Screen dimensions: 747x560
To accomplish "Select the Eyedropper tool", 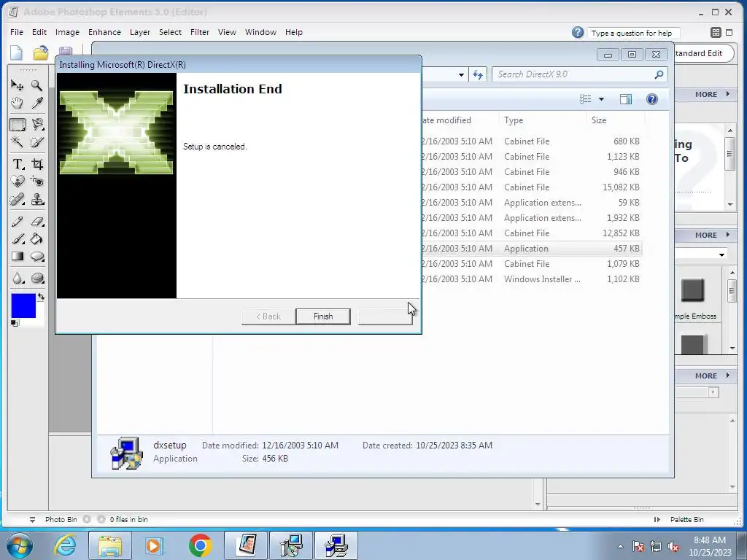I will [36, 103].
